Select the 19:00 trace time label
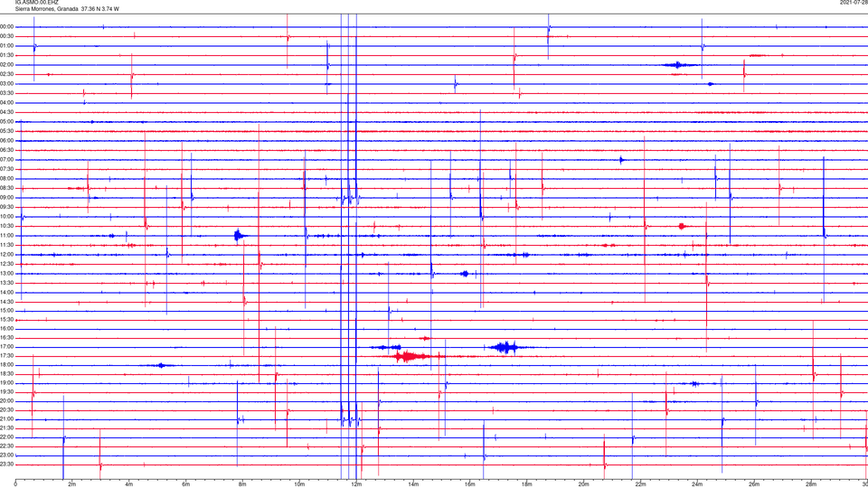The width and height of the screenshot is (868, 488). click(7, 383)
